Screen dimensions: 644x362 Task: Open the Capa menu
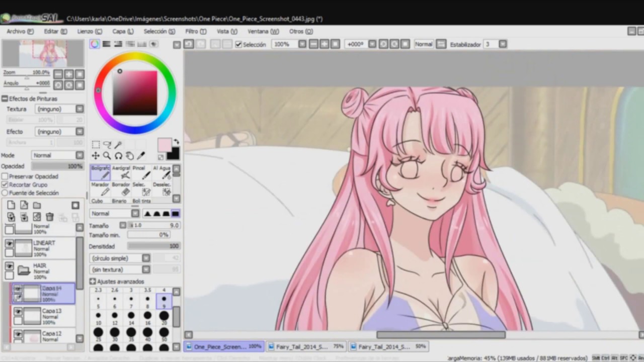coord(123,31)
